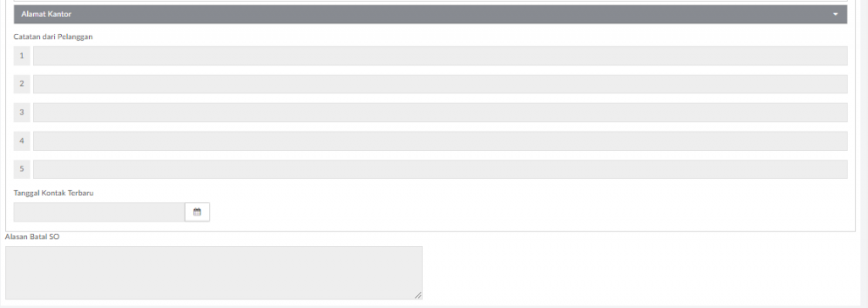
Task: Click the resize grip of Alasan Batal SO box
Action: pos(419,296)
